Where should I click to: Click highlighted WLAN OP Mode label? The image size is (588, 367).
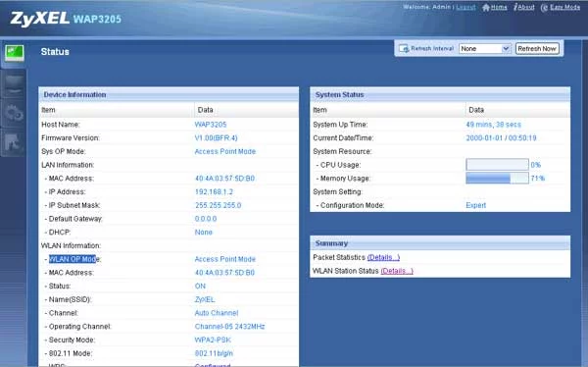pos(73,259)
